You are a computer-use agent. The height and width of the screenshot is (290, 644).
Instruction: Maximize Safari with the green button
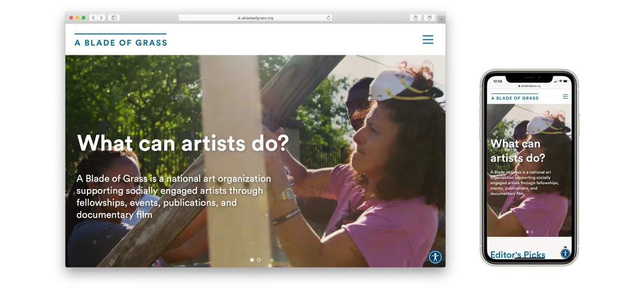pos(84,18)
